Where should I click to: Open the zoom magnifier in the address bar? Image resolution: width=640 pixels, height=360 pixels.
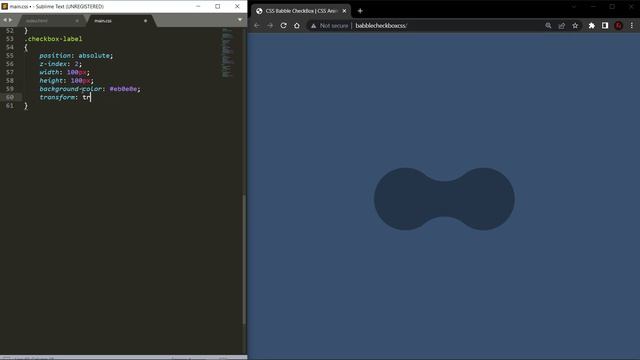click(x=548, y=25)
